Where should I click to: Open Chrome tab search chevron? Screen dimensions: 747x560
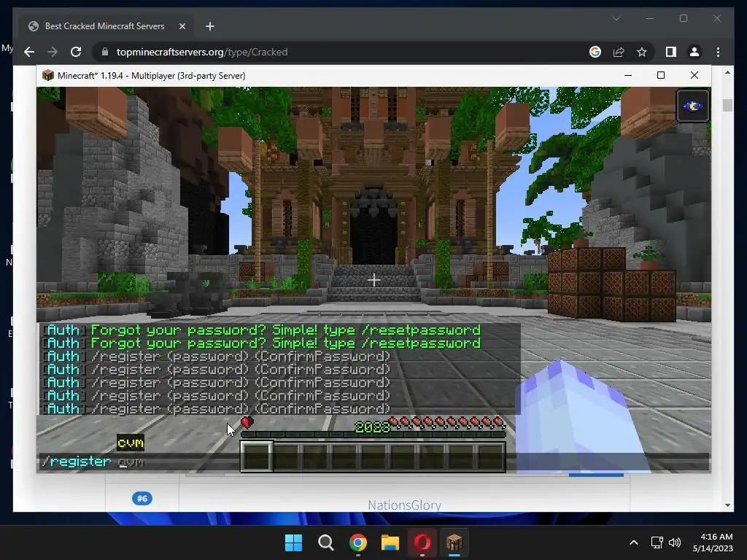pos(616,18)
